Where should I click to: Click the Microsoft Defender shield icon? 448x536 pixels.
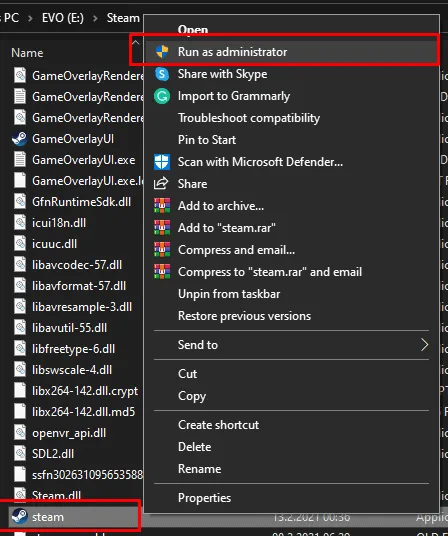pyautogui.click(x=162, y=162)
